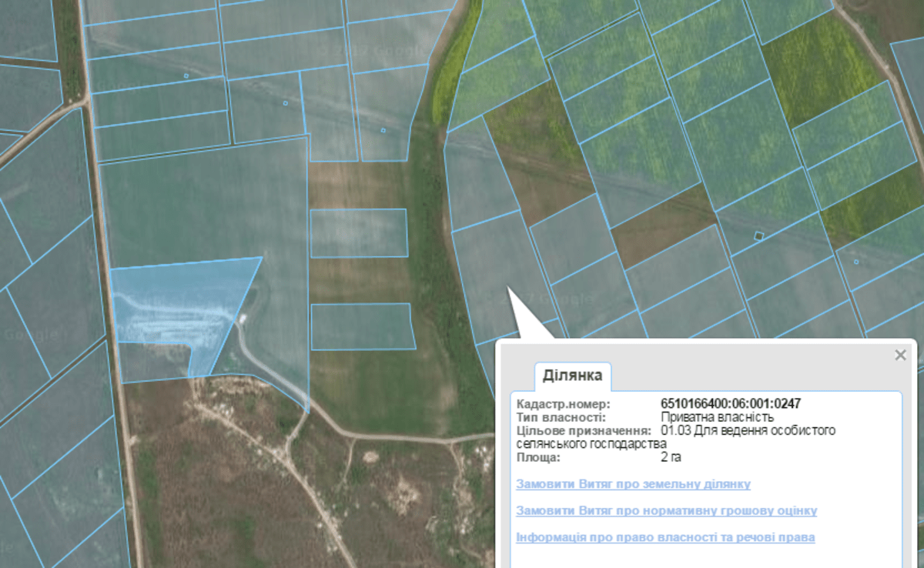Select lower isolated rectangular parcel above popup level
The width and height of the screenshot is (924, 568).
pos(362,326)
